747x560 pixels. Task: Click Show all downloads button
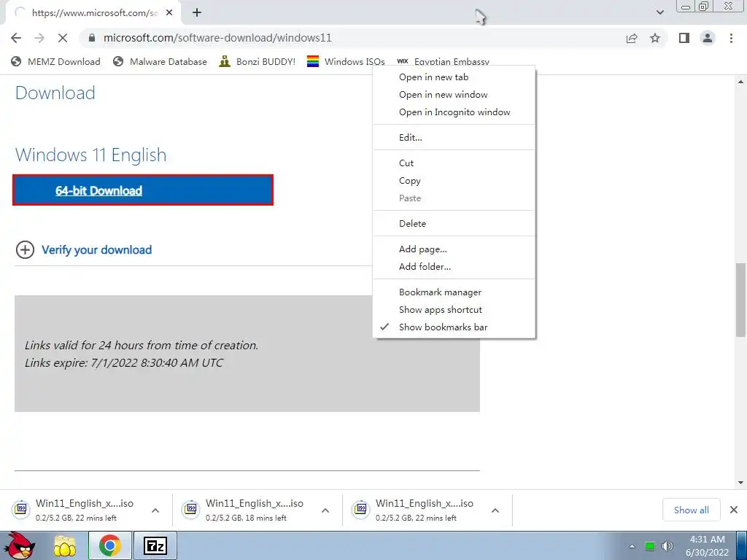[692, 510]
